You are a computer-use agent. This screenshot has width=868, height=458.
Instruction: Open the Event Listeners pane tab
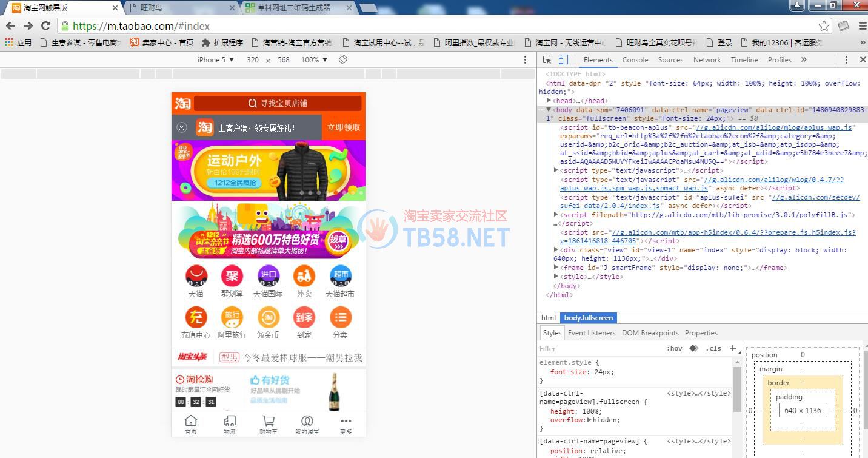coord(592,333)
